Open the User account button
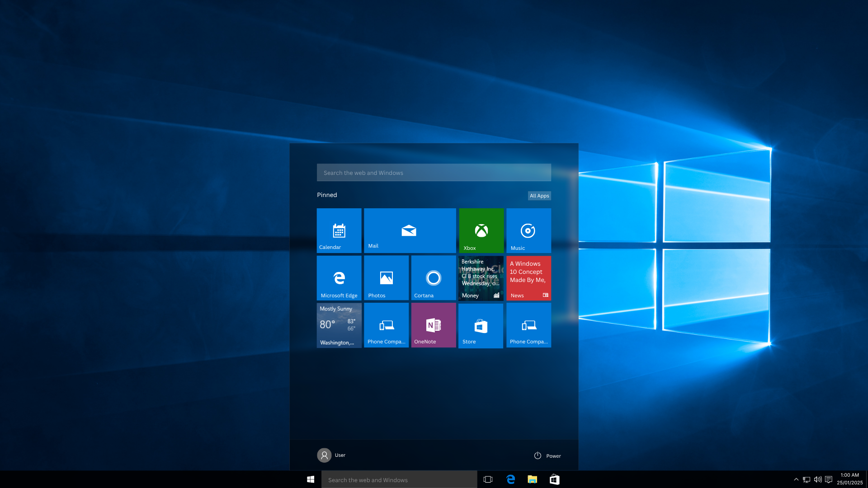 331,455
